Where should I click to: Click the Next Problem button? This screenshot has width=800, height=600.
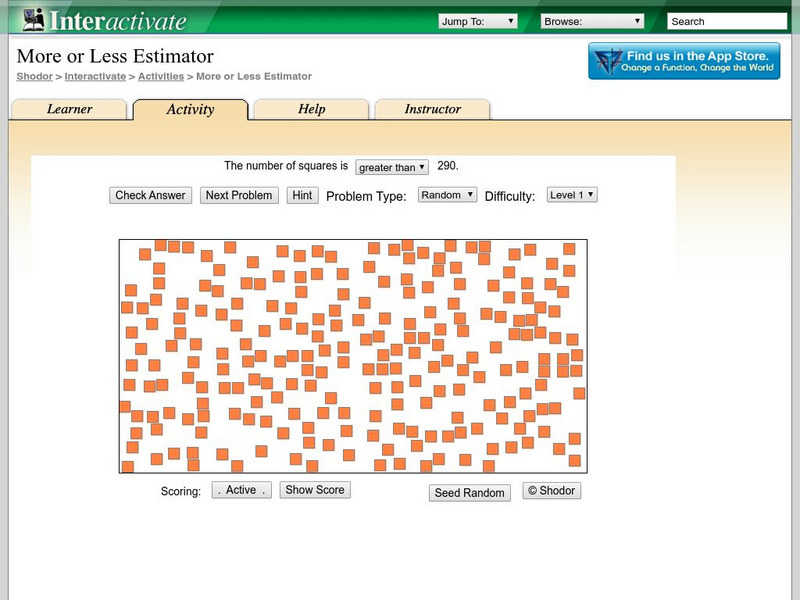(x=239, y=195)
